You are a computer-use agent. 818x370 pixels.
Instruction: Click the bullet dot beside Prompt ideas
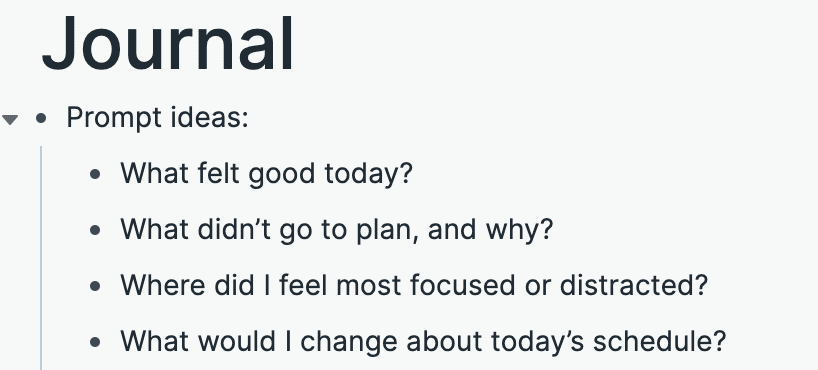[x=41, y=118]
